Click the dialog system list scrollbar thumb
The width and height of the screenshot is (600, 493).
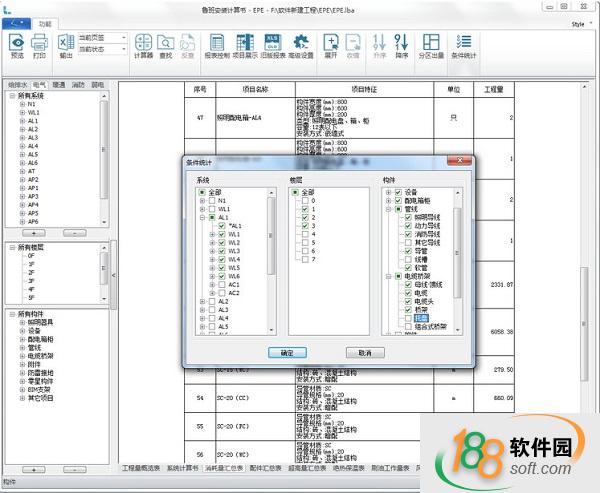pyautogui.click(x=271, y=236)
